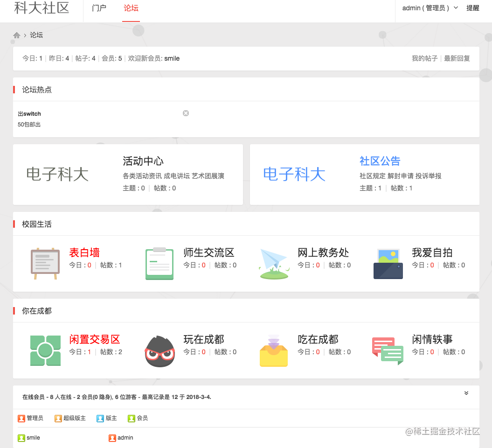492x448 pixels.
Task: Click the avatar icon beside smile
Action: (21, 438)
